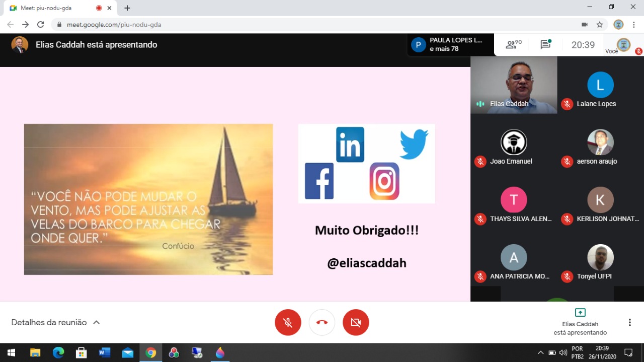Open the participants list icon
Image resolution: width=644 pixels, height=362 pixels.
[513, 45]
